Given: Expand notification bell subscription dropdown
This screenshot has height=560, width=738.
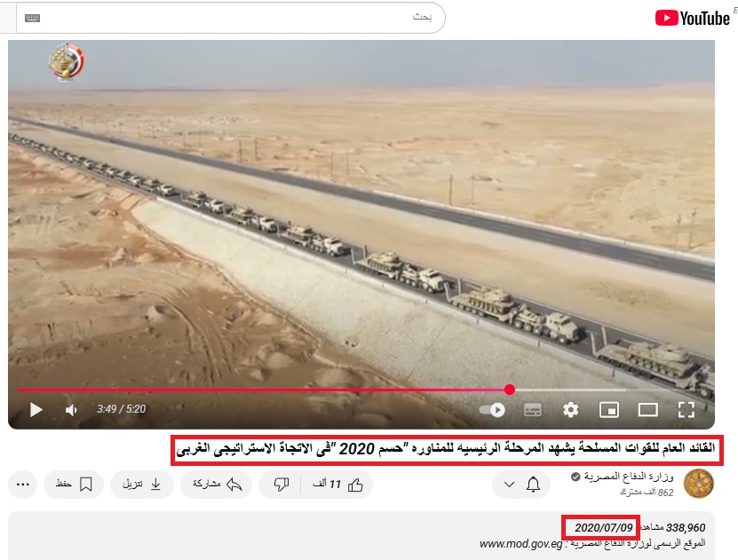Looking at the screenshot, I should pos(521,485).
